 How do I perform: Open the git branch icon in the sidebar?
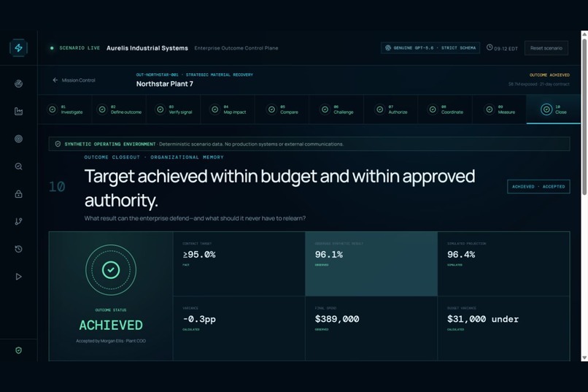[x=18, y=221]
